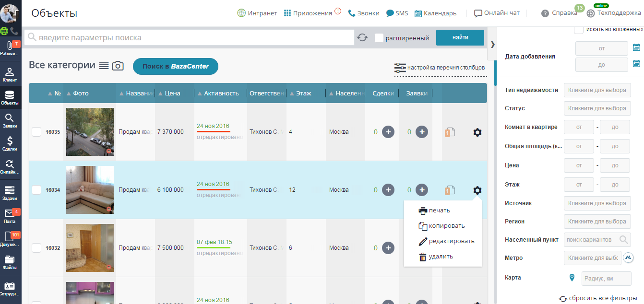Click the map location pin icon
Viewport: 644px width, 304px height.
coord(572,278)
